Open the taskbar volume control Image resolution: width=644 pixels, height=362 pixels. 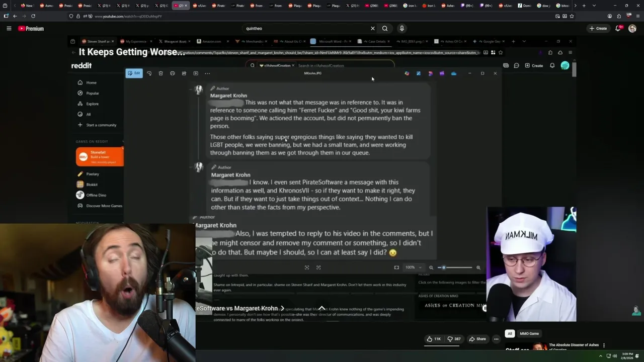(614, 356)
